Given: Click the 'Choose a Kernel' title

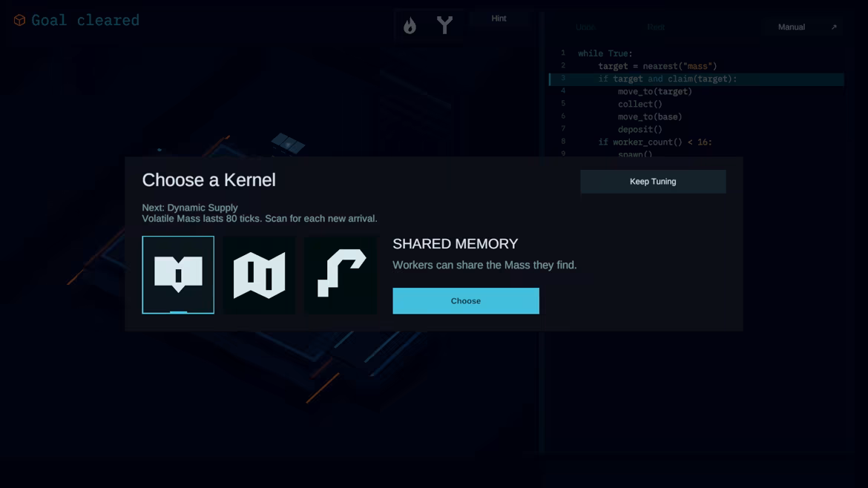Looking at the screenshot, I should 208,179.
